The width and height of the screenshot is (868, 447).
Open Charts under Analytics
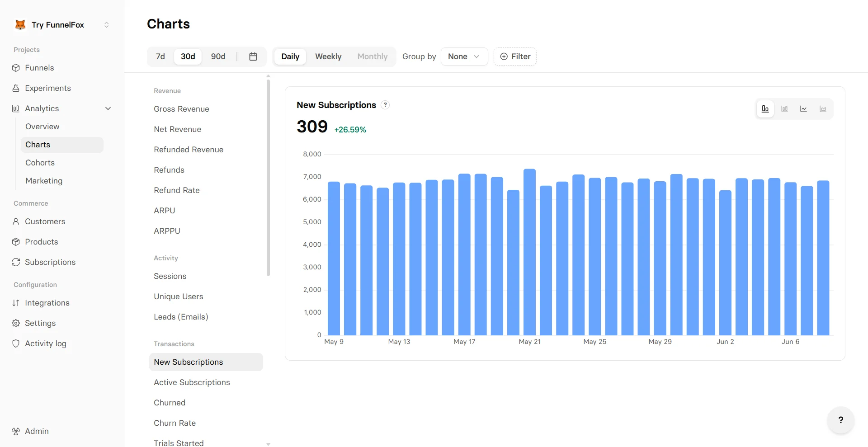(62, 145)
